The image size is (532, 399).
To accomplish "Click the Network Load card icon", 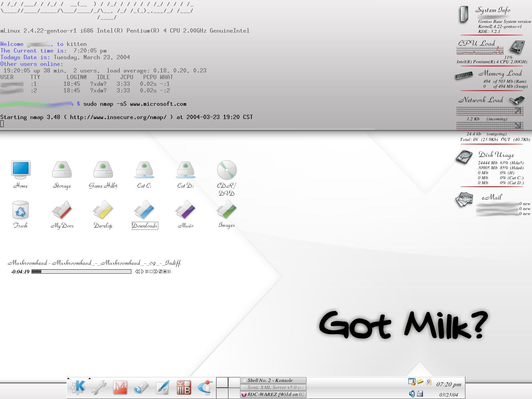I will (x=517, y=100).
